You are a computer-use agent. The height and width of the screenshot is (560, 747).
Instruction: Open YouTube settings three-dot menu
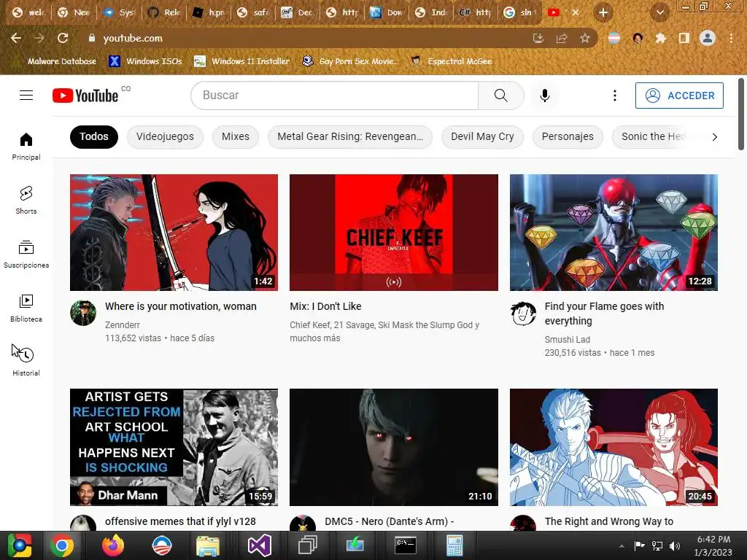(614, 96)
